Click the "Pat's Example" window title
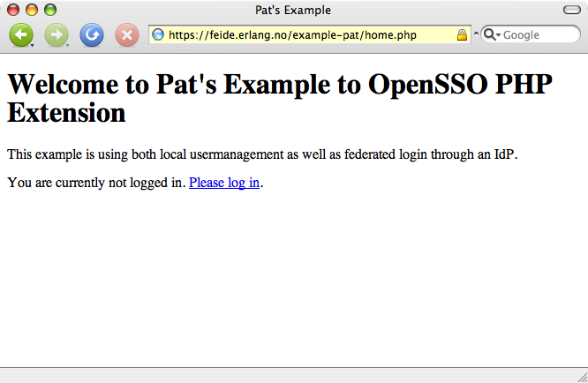588x383 pixels. coord(293,10)
